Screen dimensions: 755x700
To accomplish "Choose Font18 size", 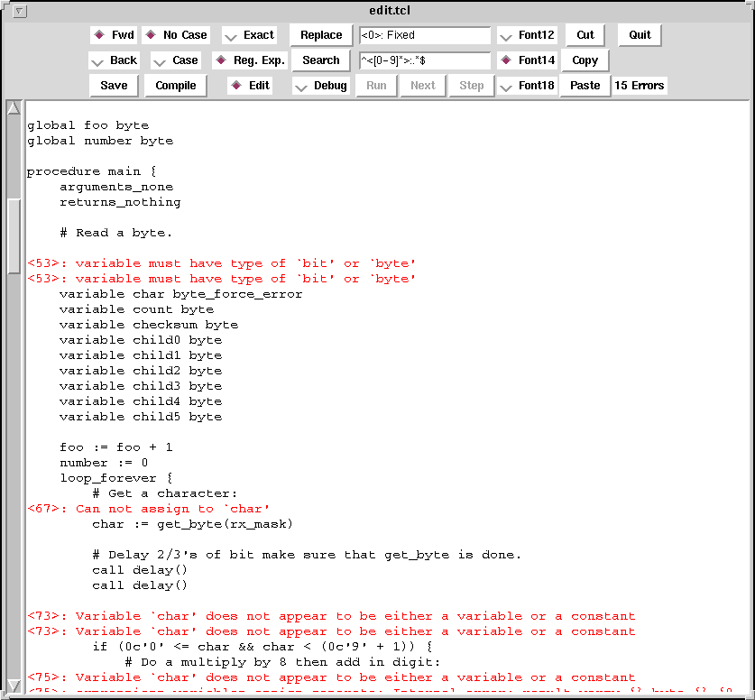I will 528,85.
